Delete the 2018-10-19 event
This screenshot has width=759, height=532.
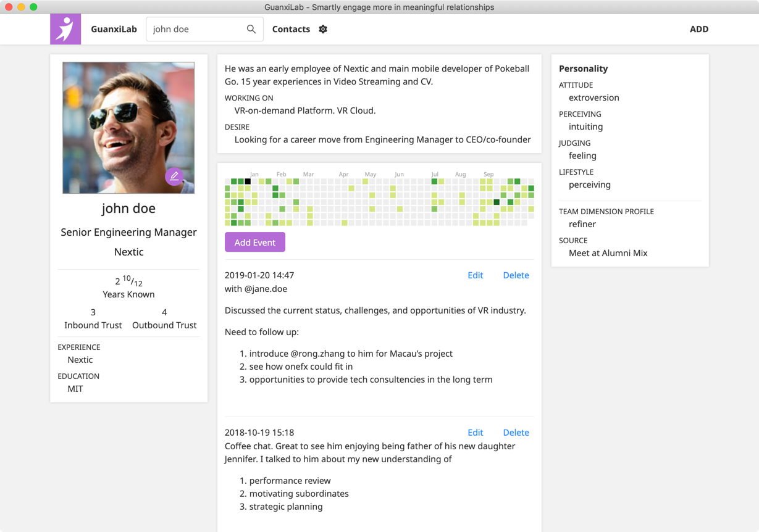coord(516,433)
